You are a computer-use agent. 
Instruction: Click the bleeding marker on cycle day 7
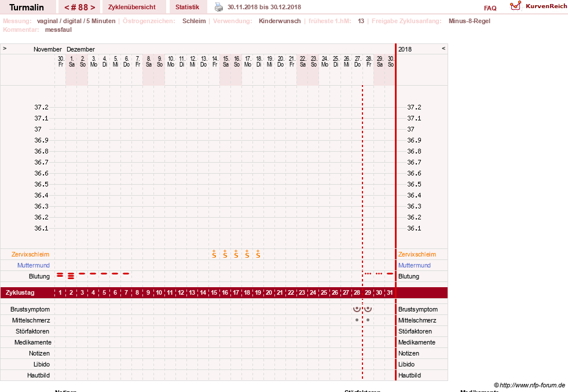(x=126, y=273)
